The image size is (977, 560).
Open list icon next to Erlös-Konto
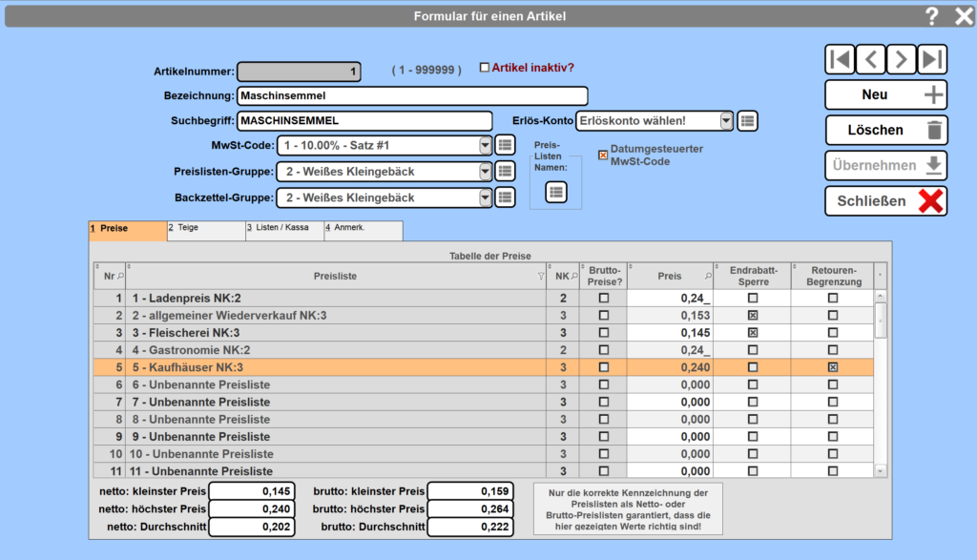pyautogui.click(x=748, y=120)
